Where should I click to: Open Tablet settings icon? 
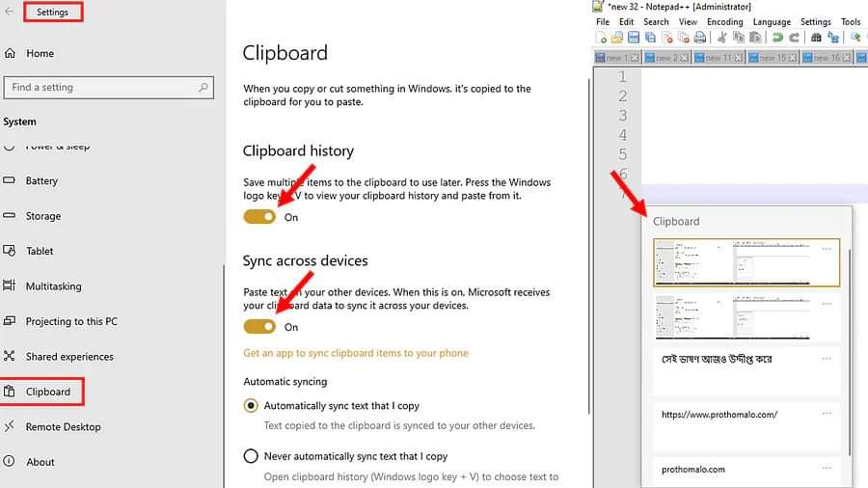(9, 251)
